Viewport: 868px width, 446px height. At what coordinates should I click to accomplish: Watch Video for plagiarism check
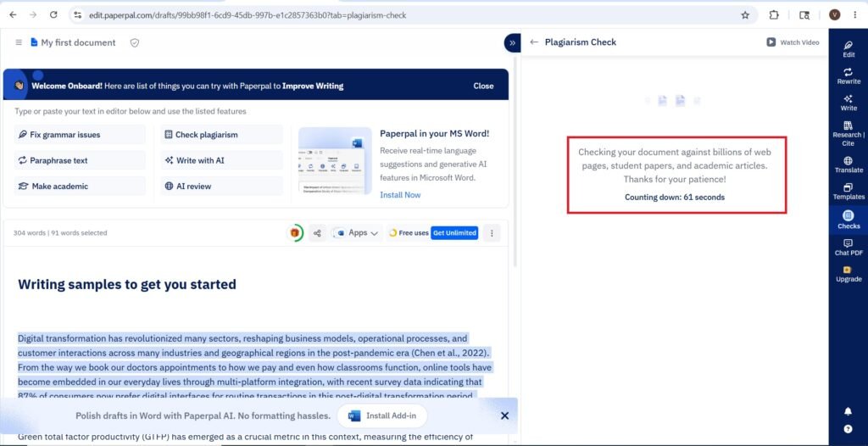pos(793,42)
